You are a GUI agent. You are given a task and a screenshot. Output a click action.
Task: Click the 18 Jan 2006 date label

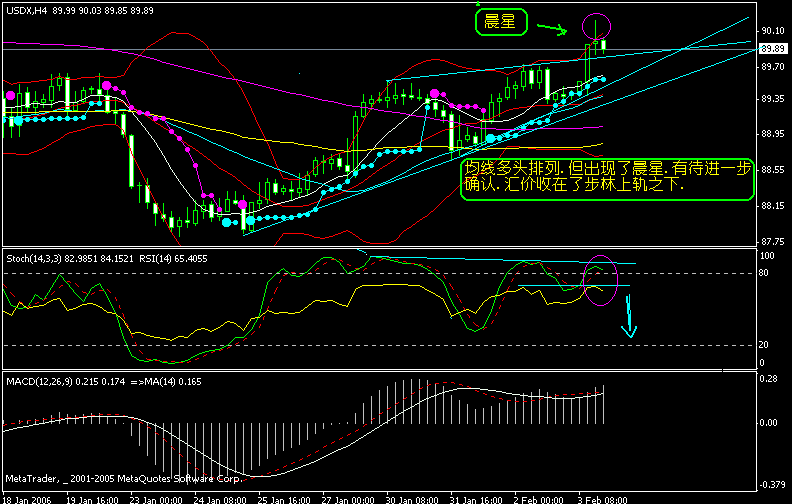point(27,500)
